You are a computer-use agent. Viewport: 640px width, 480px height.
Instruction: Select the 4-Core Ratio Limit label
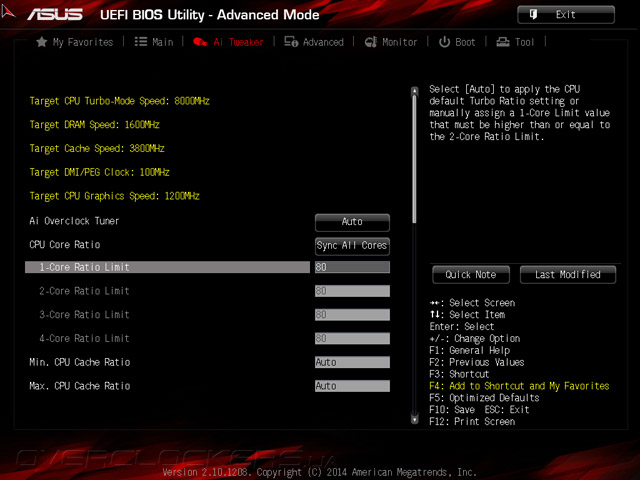click(84, 338)
